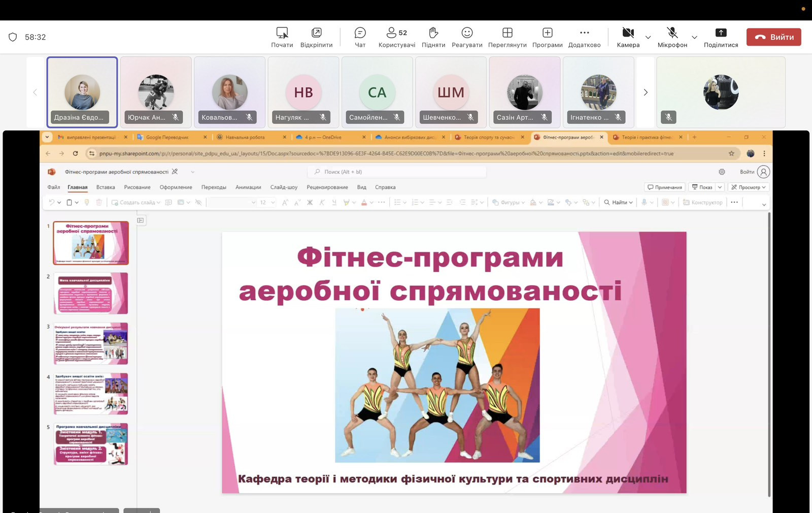Select Ковальов... participant tile
The height and width of the screenshot is (513, 812).
click(230, 92)
